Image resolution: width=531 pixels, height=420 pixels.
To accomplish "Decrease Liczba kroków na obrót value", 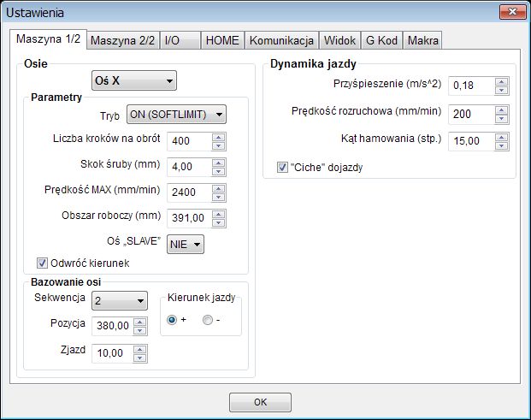I will coord(219,146).
